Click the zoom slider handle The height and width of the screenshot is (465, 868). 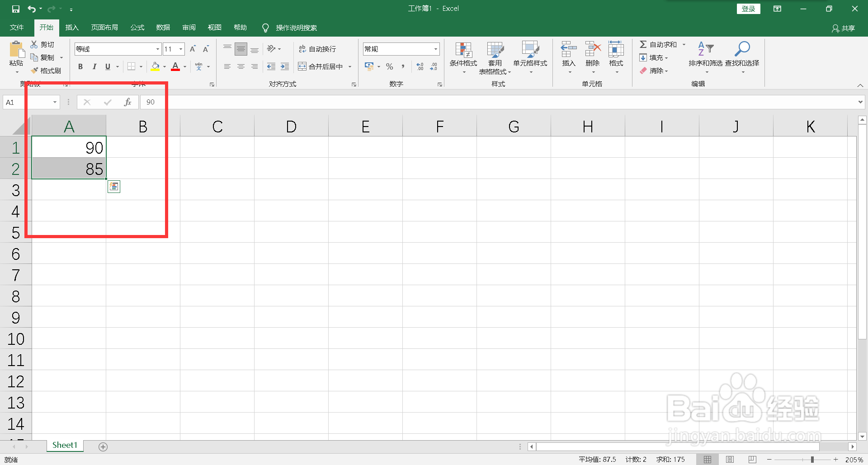point(812,459)
